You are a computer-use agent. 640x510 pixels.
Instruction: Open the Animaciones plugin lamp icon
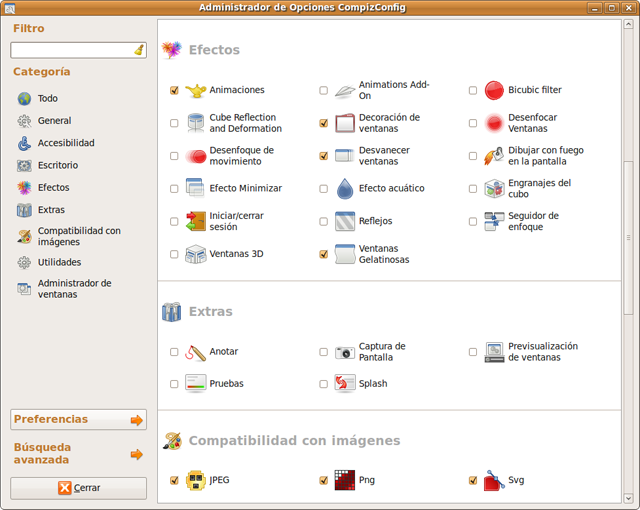pos(195,90)
